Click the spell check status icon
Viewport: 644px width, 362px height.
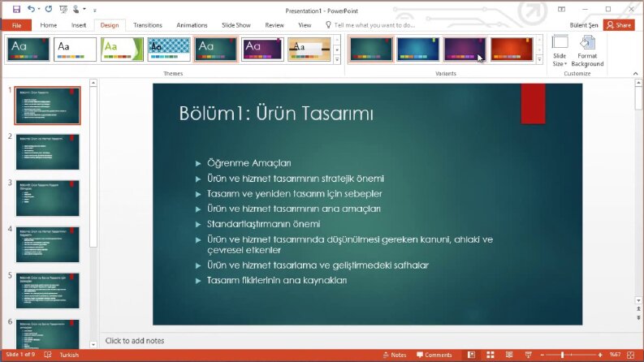[x=48, y=355]
